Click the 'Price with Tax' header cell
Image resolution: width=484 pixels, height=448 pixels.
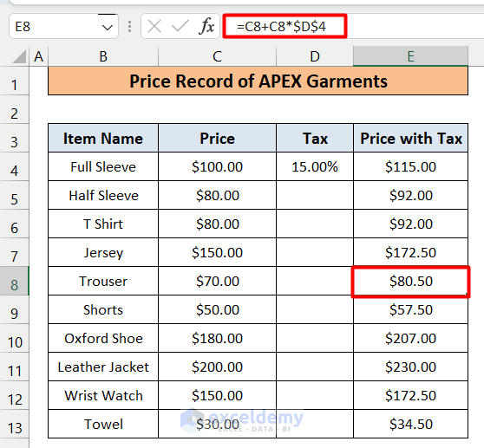pyautogui.click(x=410, y=138)
